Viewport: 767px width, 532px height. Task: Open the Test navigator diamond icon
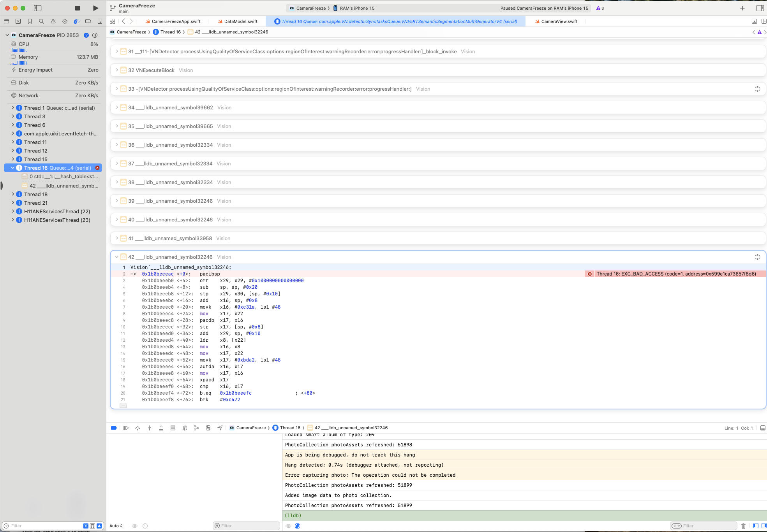(x=65, y=21)
